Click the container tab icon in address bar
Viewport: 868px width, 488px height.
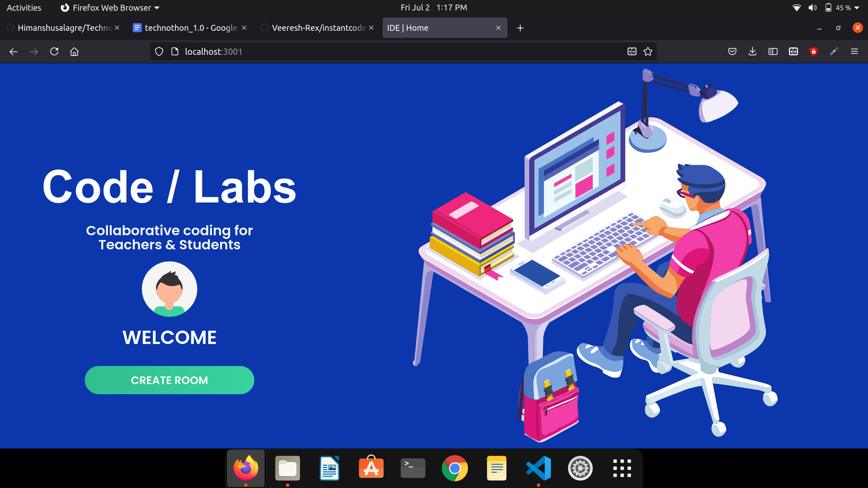click(632, 51)
